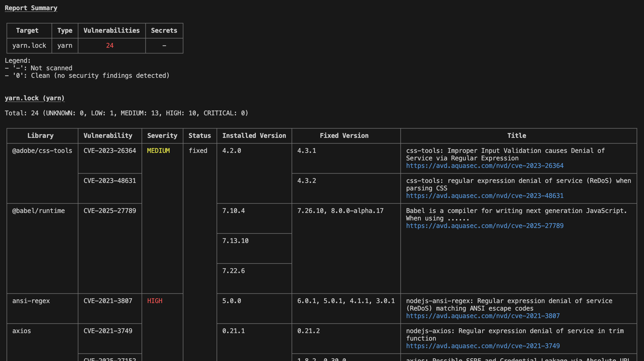Click the 'Clean (no security findings detected)' legend line
Viewport: 644px width, 361px height.
[x=87, y=76]
